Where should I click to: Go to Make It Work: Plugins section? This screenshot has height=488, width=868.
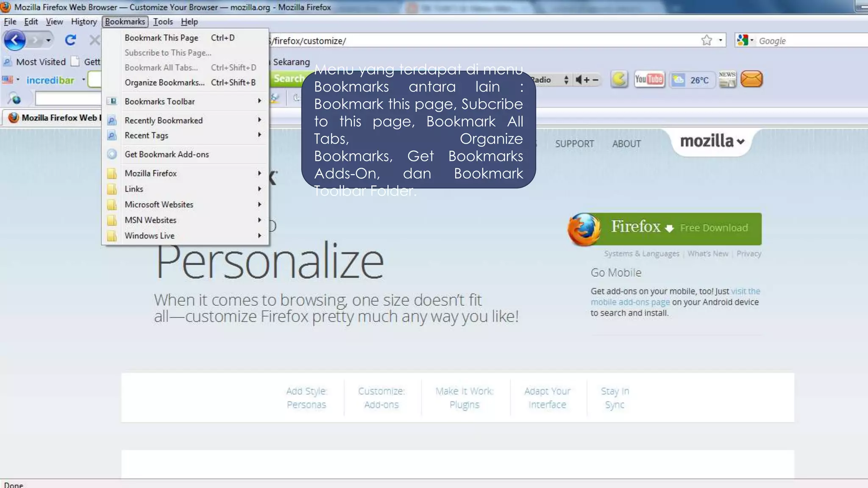pos(465,398)
